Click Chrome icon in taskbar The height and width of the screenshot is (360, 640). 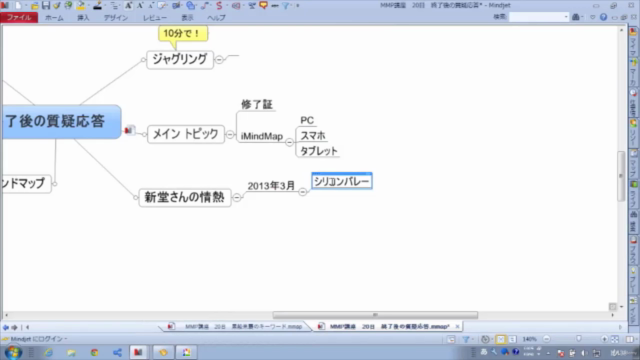tap(94, 352)
